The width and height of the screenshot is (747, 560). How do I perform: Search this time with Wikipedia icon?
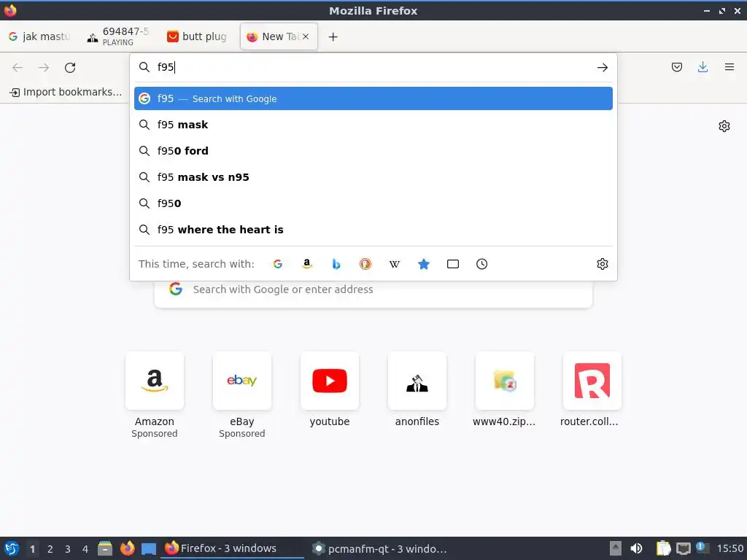point(395,264)
